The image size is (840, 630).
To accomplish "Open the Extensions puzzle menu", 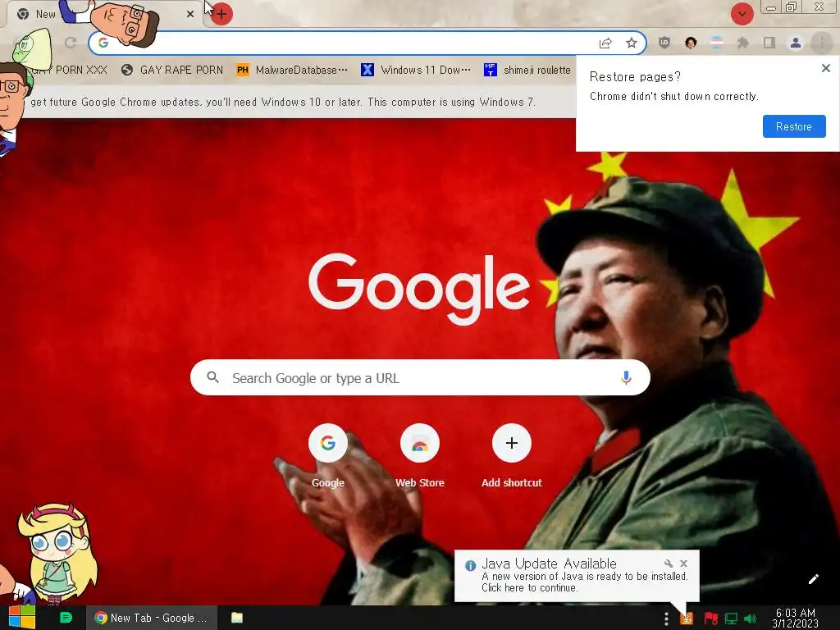I will [x=743, y=43].
